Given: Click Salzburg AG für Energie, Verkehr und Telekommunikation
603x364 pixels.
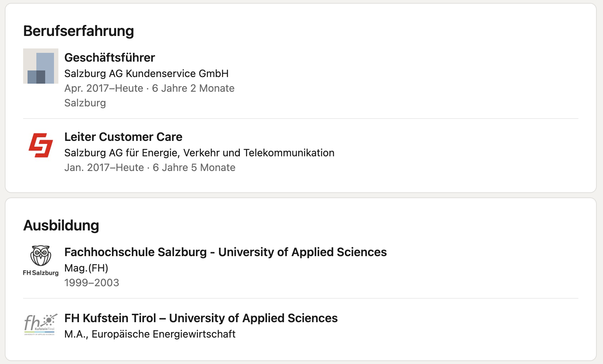Looking at the screenshot, I should (x=199, y=153).
